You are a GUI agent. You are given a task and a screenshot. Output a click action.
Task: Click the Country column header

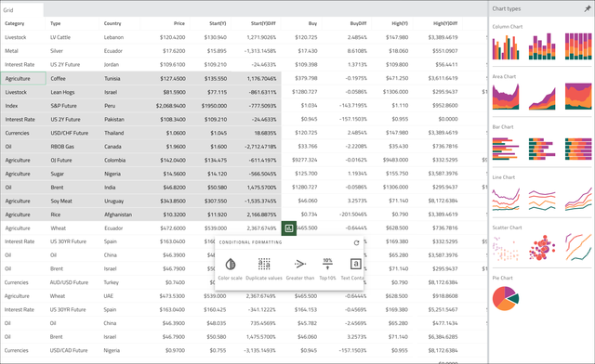point(112,23)
